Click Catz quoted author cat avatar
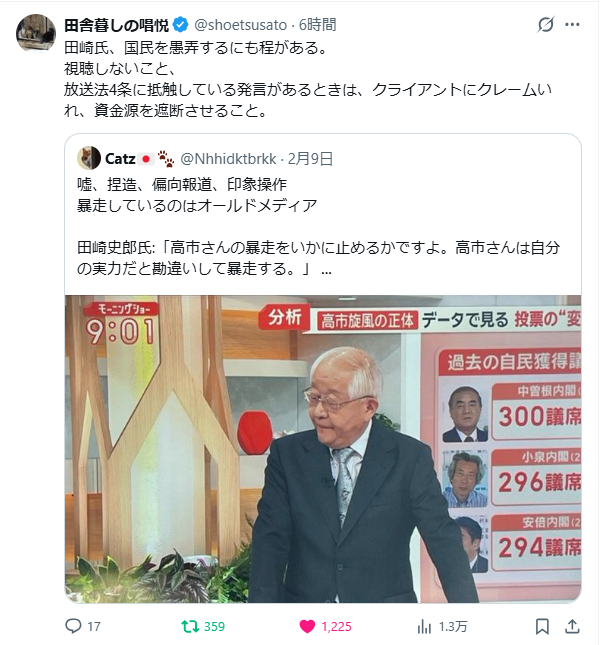This screenshot has width=611, height=645. (x=89, y=158)
